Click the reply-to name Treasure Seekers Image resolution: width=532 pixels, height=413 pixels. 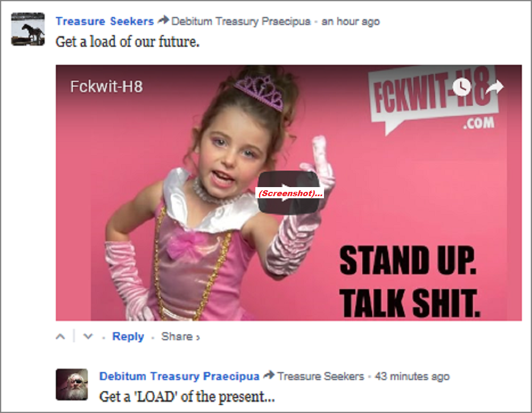pyautogui.click(x=321, y=376)
